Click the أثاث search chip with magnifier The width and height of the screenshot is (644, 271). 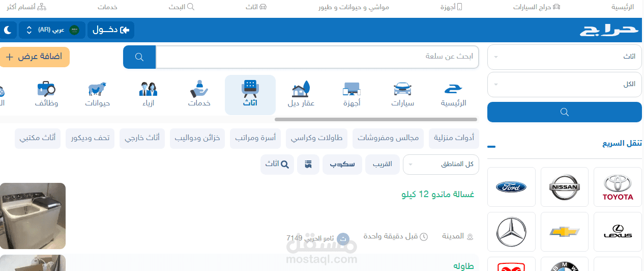point(277,165)
